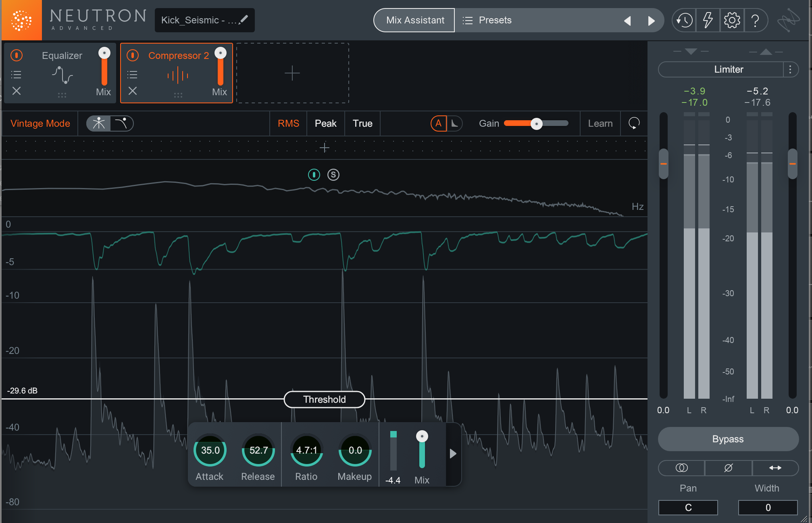Click the Neutron orange logo icon
Image resolution: width=812 pixels, height=523 pixels.
[21, 20]
